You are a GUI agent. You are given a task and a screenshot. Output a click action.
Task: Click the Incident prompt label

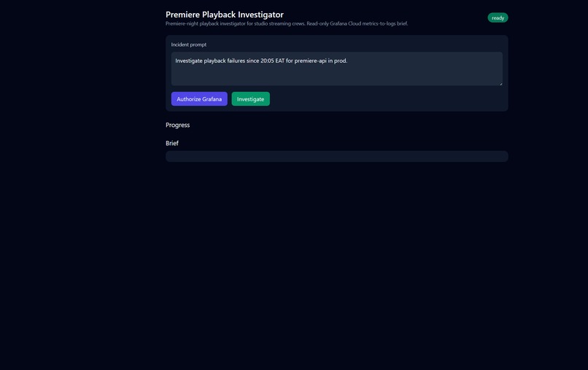coord(189,45)
